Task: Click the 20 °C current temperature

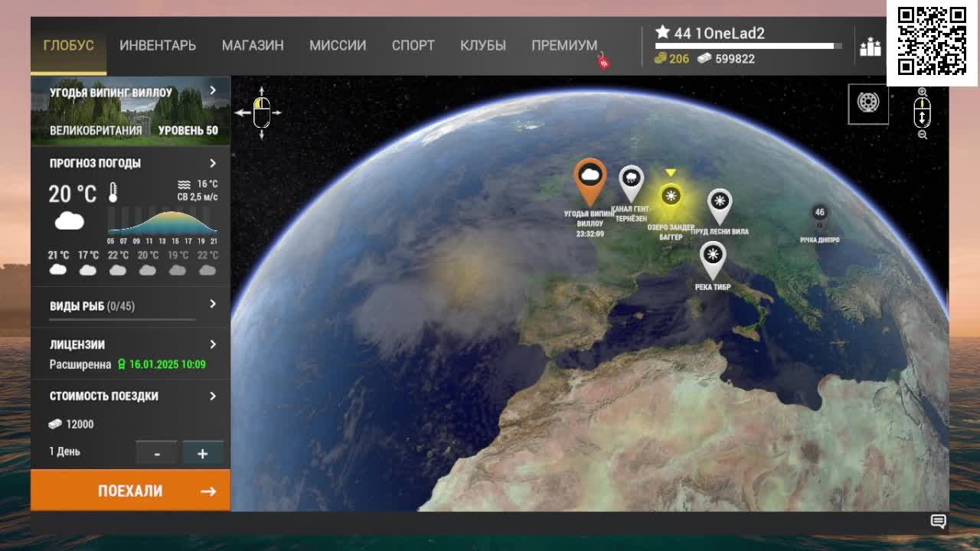Action: (73, 194)
